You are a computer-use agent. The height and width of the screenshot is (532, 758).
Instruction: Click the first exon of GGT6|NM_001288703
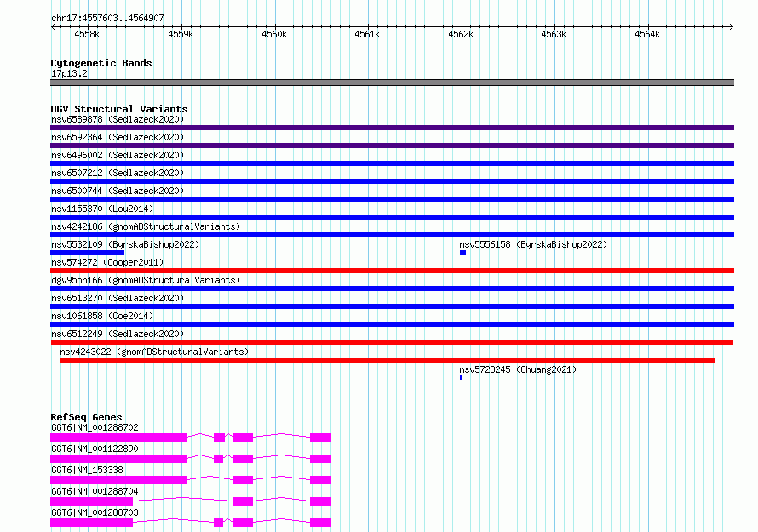point(91,523)
